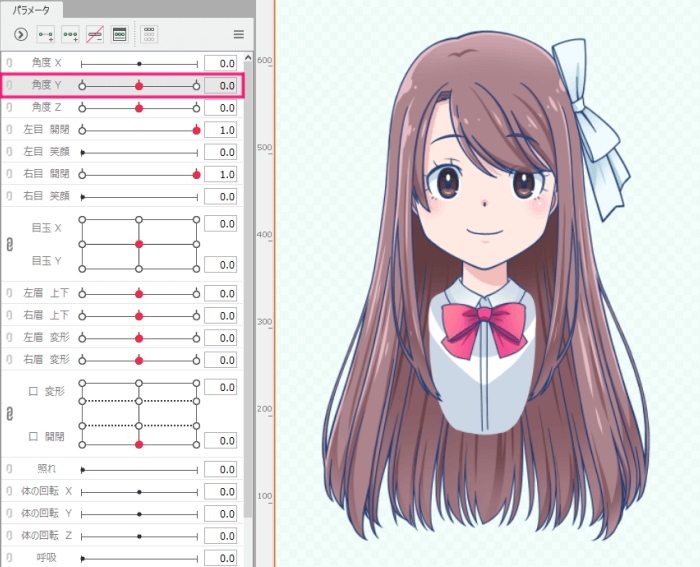Viewport: 700px width, 567px height.
Task: Click the delete keys icon
Action: coord(95,34)
